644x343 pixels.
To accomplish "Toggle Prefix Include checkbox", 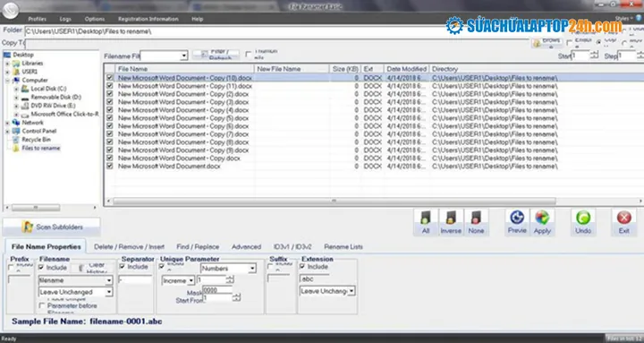I will tap(11, 268).
